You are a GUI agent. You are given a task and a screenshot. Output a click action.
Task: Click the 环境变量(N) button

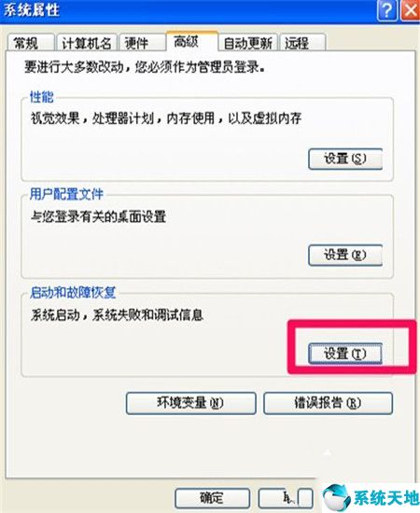pos(190,403)
